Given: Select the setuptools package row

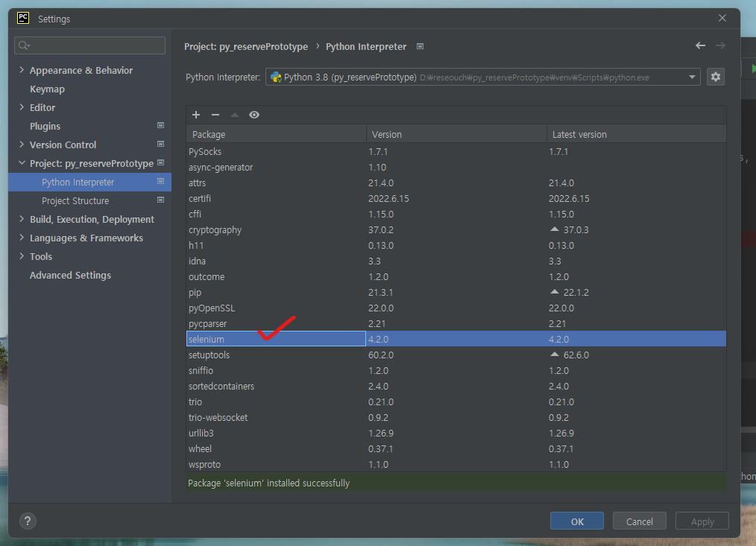Looking at the screenshot, I should click(456, 355).
